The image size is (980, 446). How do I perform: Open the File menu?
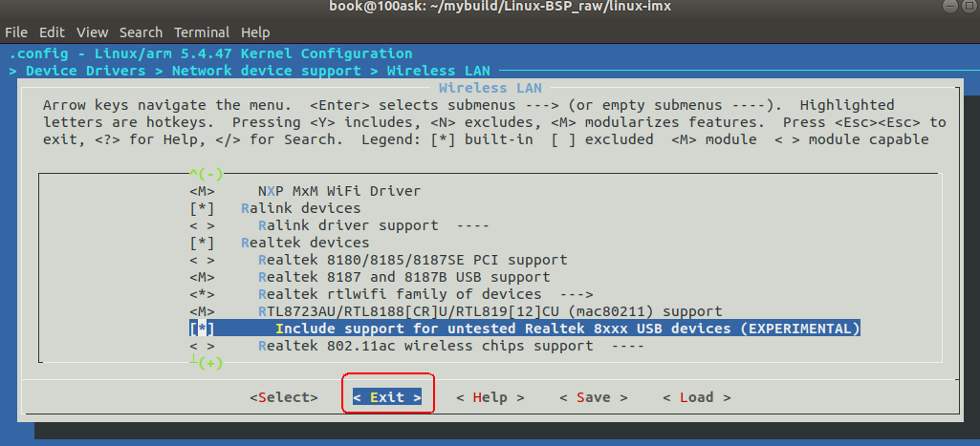coord(16,32)
